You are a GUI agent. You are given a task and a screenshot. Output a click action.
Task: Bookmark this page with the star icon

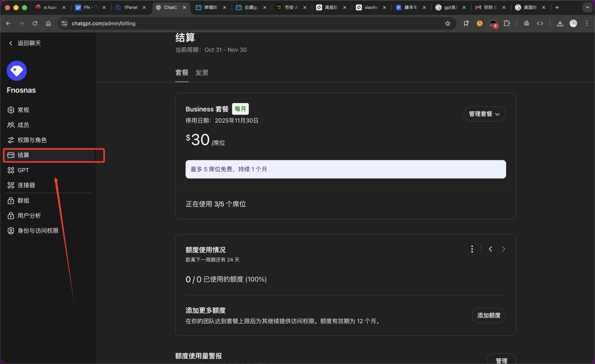pos(448,23)
